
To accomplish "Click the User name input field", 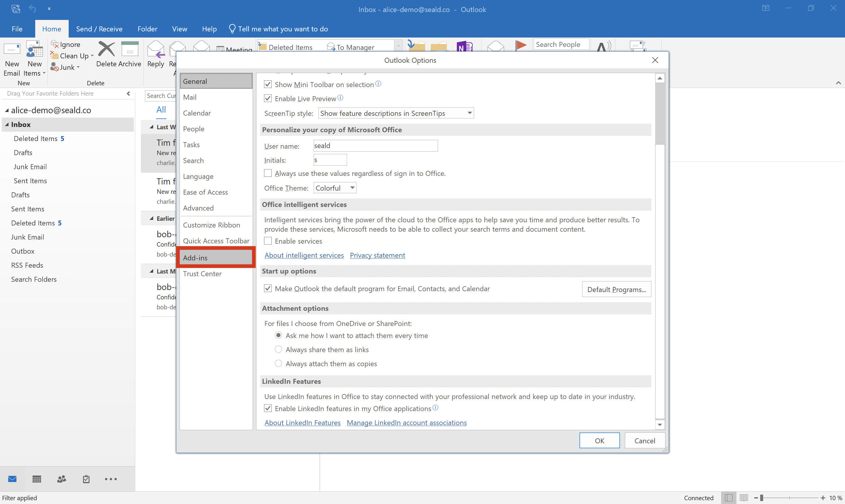I will point(375,145).
